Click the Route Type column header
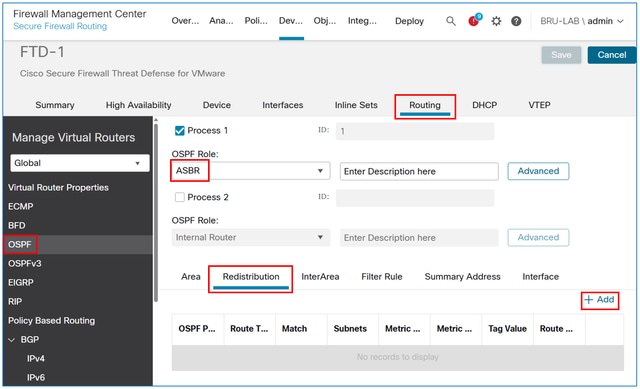This screenshot has width=640, height=389. (x=249, y=329)
